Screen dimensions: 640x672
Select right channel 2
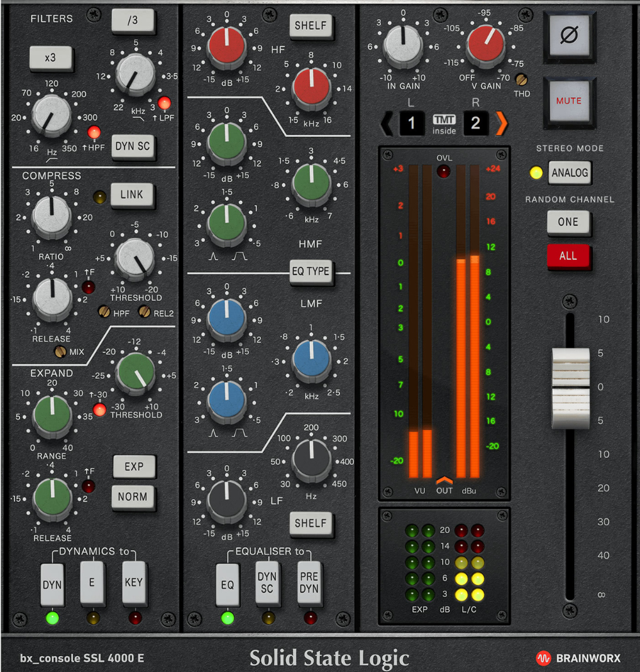pos(476,122)
